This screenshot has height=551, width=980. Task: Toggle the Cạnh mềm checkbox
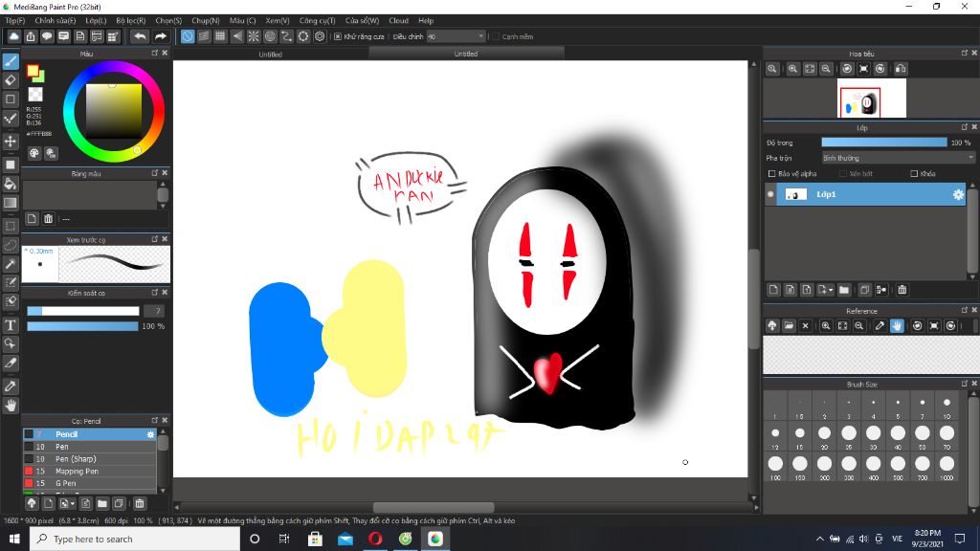pos(496,37)
